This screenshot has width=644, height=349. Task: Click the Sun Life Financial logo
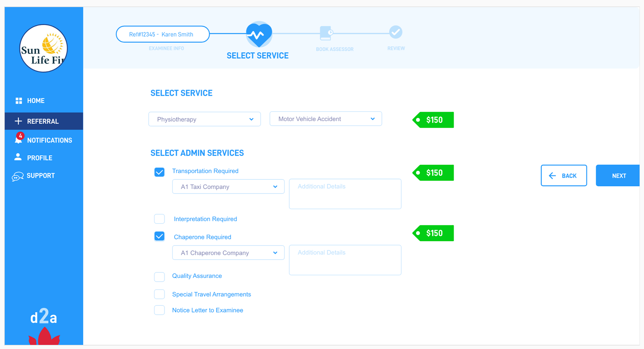click(x=43, y=48)
